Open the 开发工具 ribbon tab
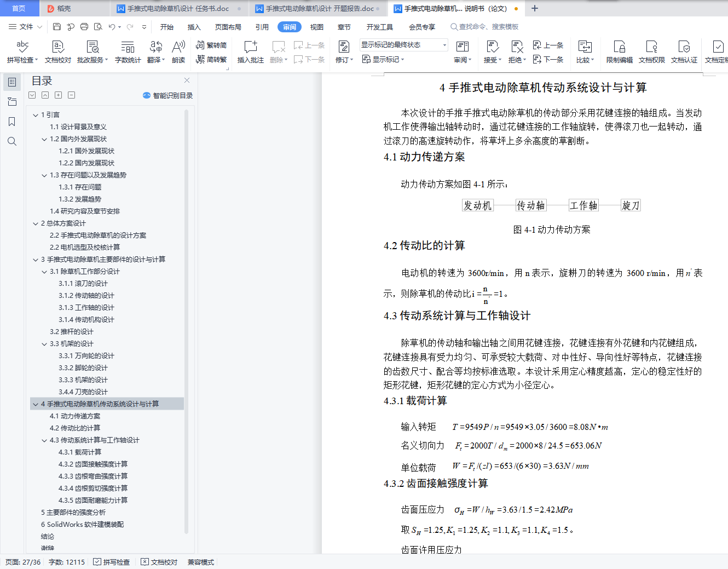The height and width of the screenshot is (569, 728). coord(380,27)
